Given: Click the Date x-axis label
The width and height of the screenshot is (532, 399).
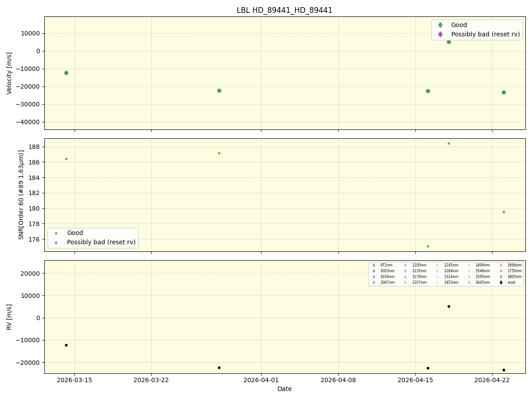Looking at the screenshot, I should (x=285, y=389).
